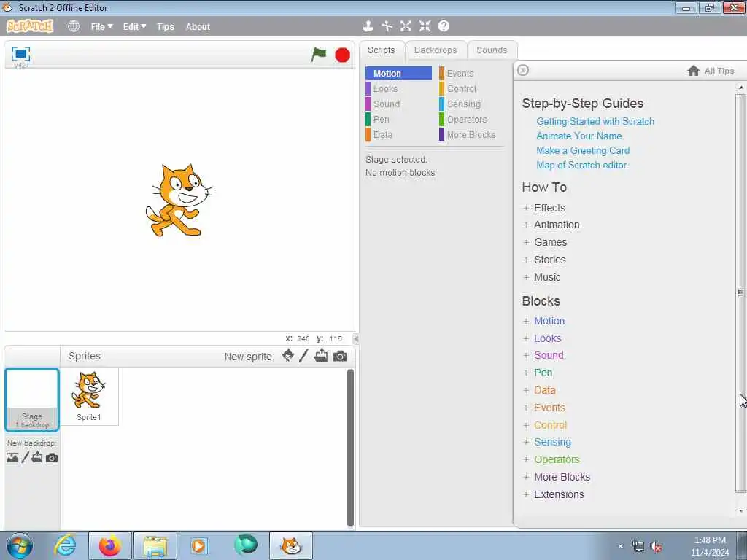Select the Shrink sprite tool
This screenshot has height=560, width=747.
click(x=425, y=26)
